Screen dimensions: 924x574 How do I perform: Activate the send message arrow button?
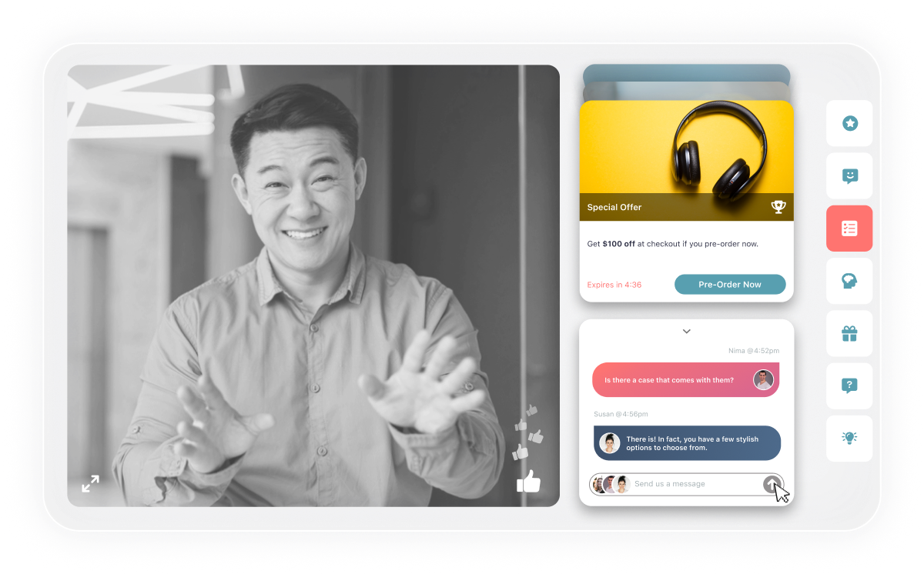click(773, 484)
